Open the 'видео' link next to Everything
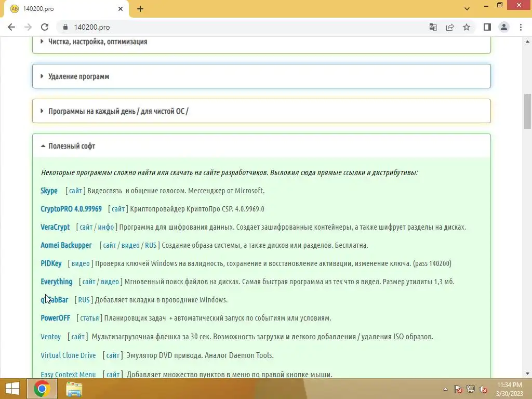 tap(110, 282)
